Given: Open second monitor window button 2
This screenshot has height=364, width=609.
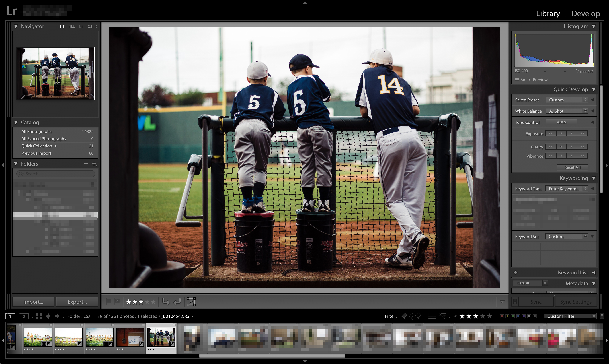Looking at the screenshot, I should [x=24, y=316].
